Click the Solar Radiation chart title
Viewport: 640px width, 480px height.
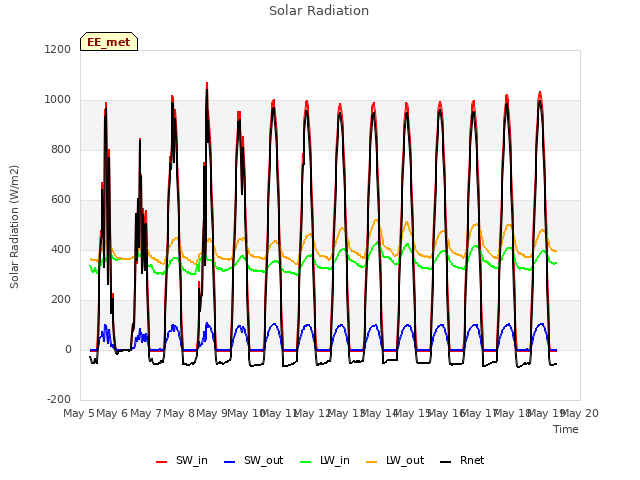pyautogui.click(x=319, y=11)
